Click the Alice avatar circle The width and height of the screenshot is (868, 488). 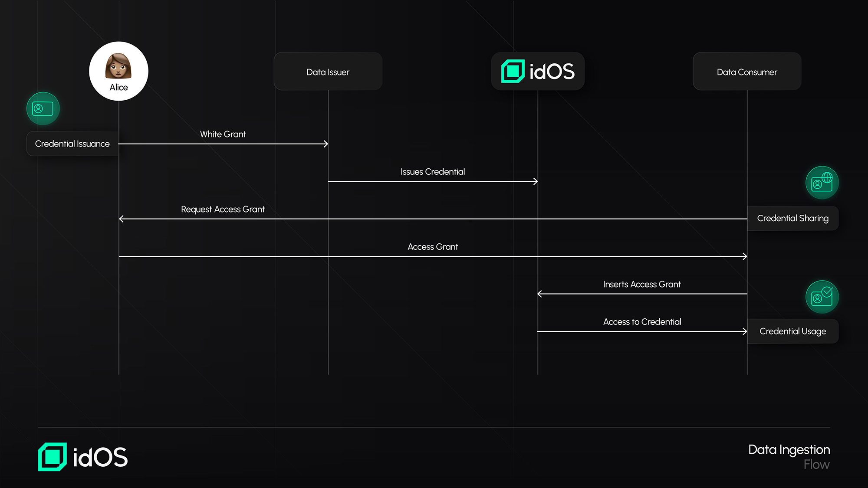(x=118, y=71)
